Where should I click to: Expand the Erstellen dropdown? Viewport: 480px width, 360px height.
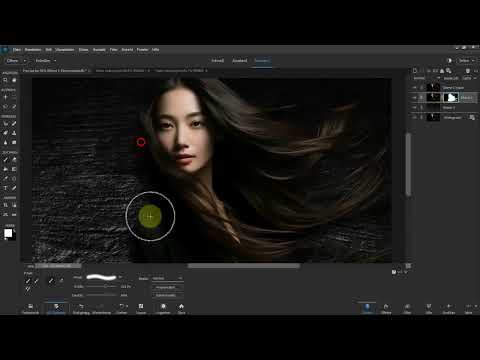pos(55,61)
